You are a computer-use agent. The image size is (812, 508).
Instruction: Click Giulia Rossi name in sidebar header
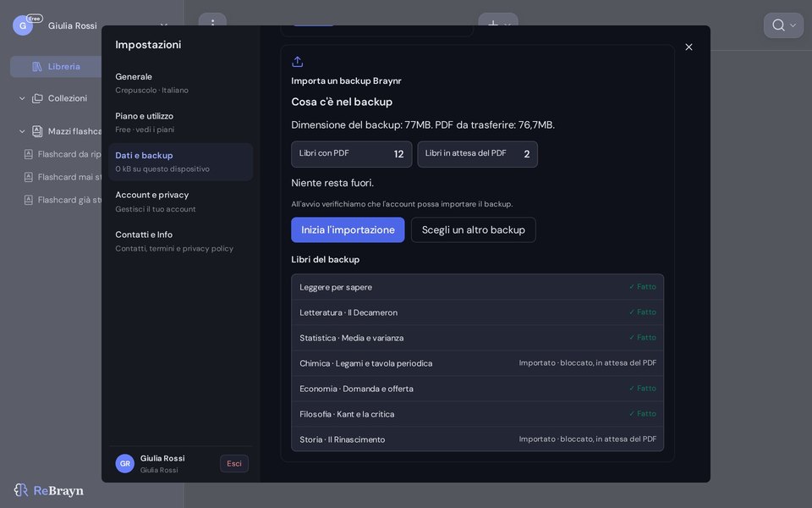tap(73, 26)
